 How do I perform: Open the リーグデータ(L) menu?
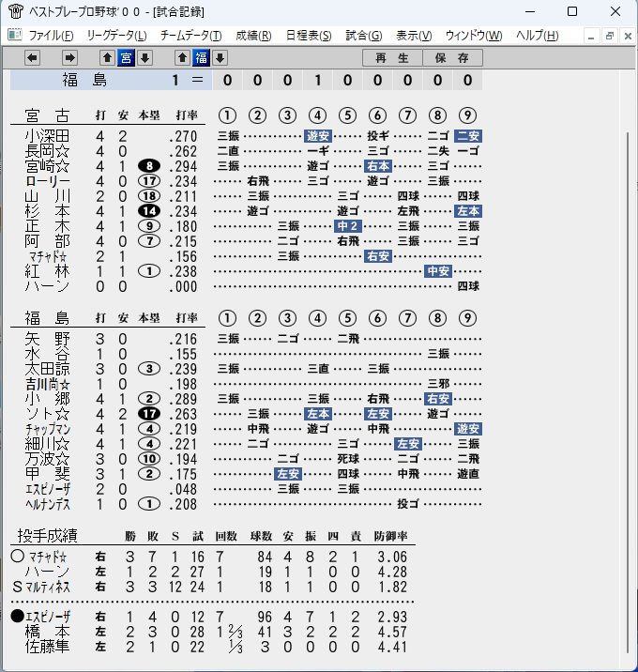[x=116, y=35]
